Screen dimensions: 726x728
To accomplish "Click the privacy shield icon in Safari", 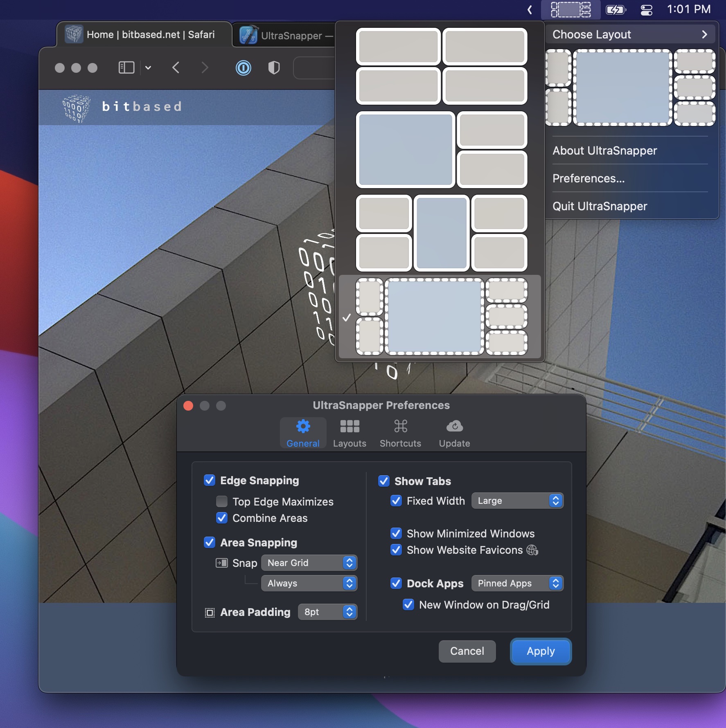I will tap(274, 67).
